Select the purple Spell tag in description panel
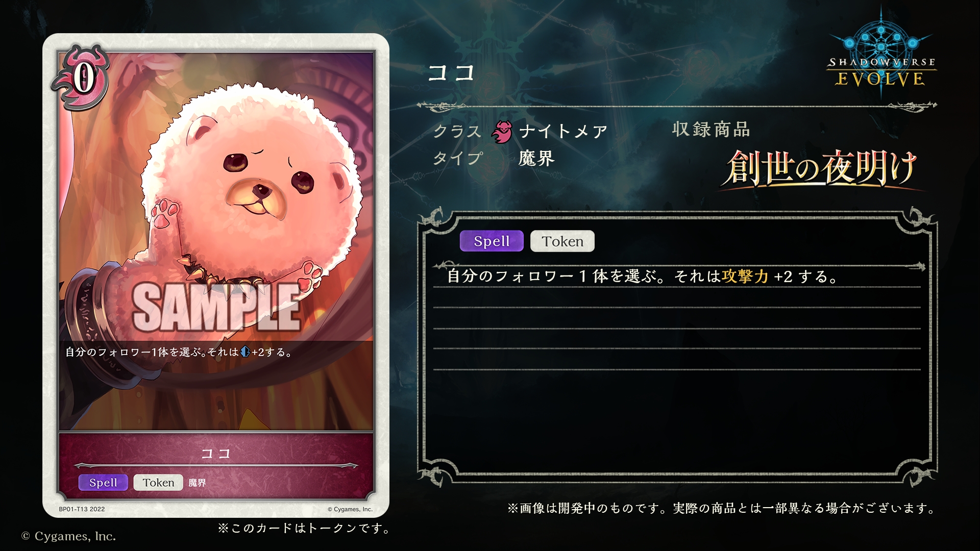This screenshot has height=551, width=980. click(x=492, y=241)
